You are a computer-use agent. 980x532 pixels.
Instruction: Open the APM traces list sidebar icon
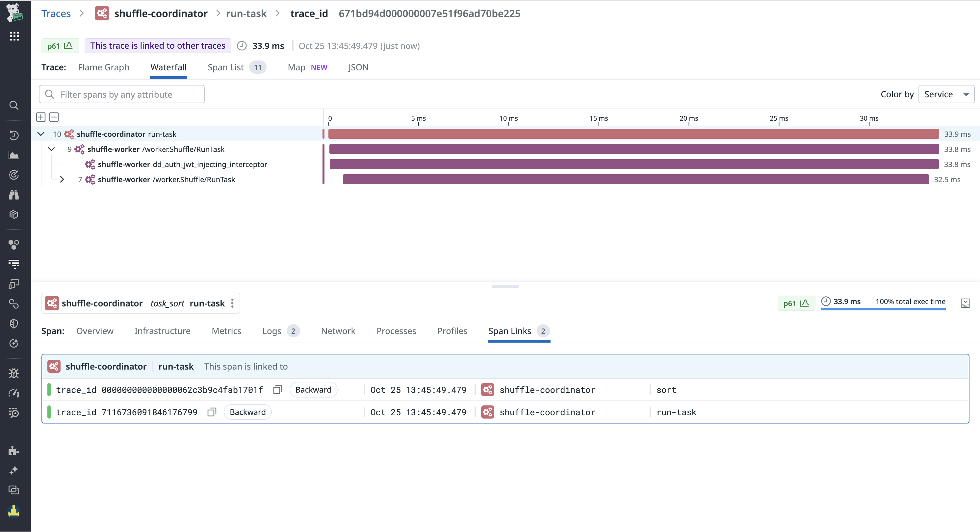point(14,264)
